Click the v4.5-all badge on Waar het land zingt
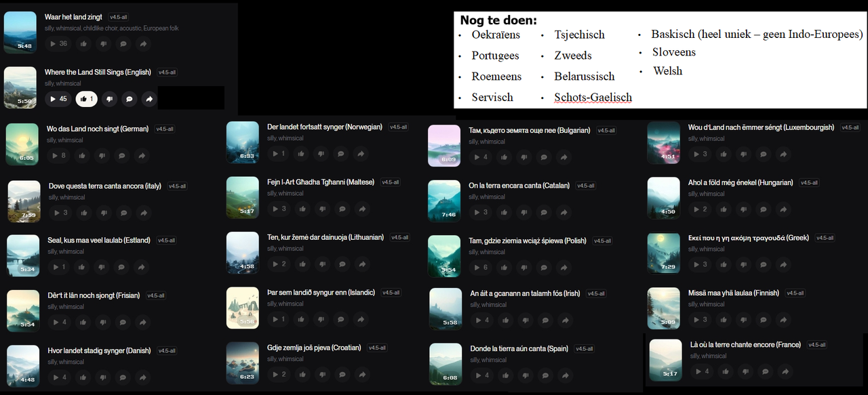The image size is (868, 395). (x=118, y=17)
